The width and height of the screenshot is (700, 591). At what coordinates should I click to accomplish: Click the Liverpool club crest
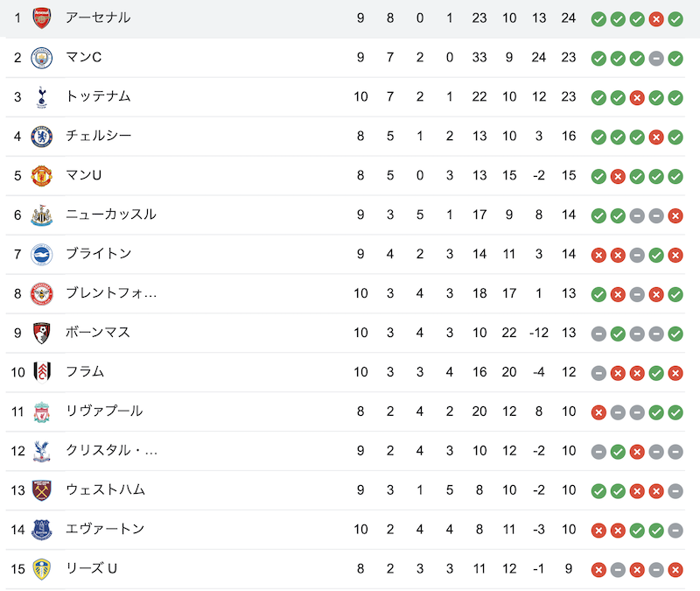point(41,412)
